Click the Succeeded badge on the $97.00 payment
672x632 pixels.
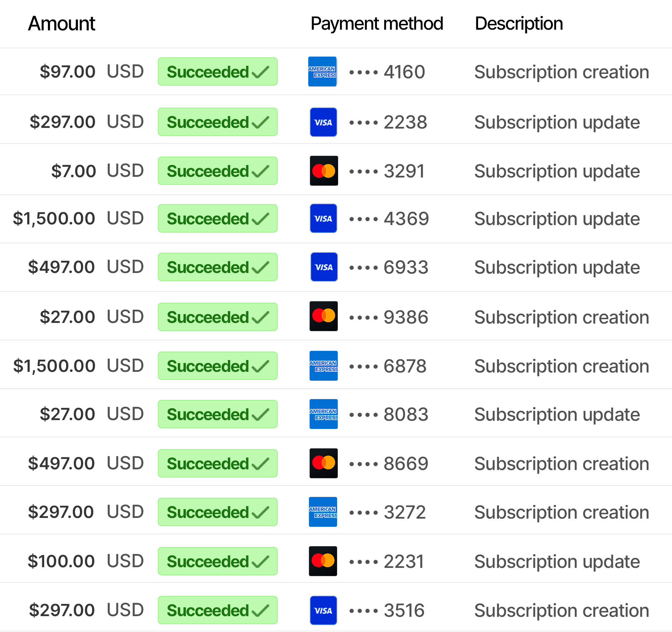217,72
